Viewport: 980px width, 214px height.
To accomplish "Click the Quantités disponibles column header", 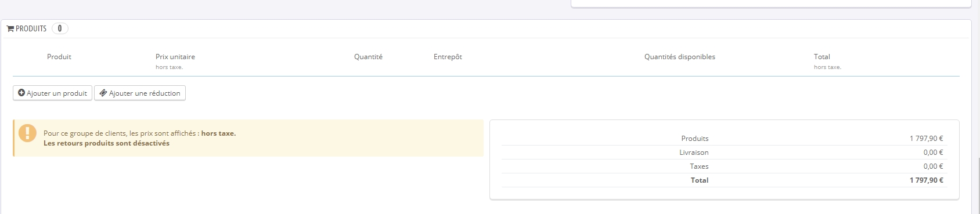I will pyautogui.click(x=680, y=57).
